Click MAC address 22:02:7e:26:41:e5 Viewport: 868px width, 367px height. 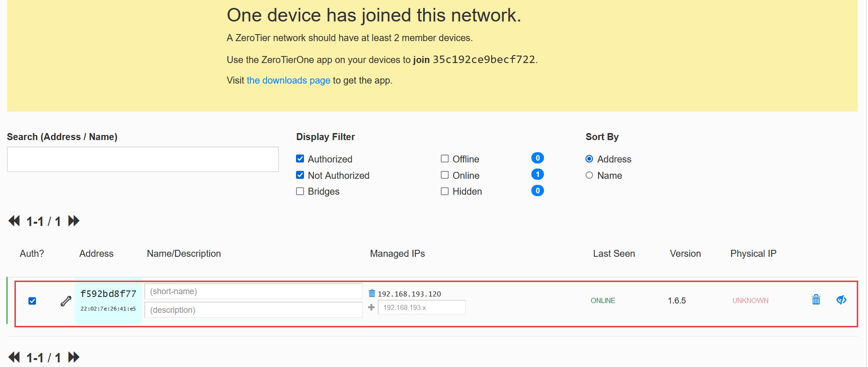pyautogui.click(x=108, y=309)
